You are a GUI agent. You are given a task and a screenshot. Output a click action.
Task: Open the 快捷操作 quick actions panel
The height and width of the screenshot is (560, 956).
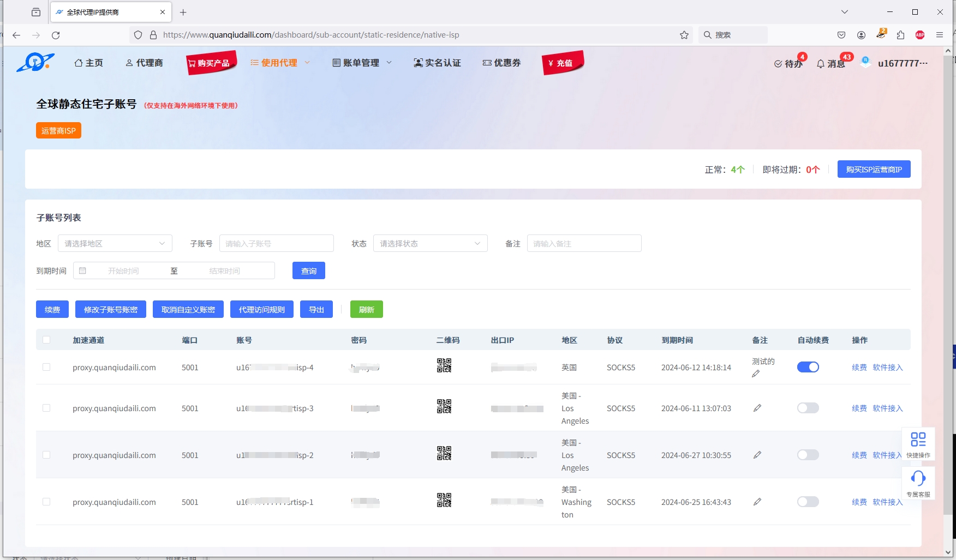(x=918, y=444)
